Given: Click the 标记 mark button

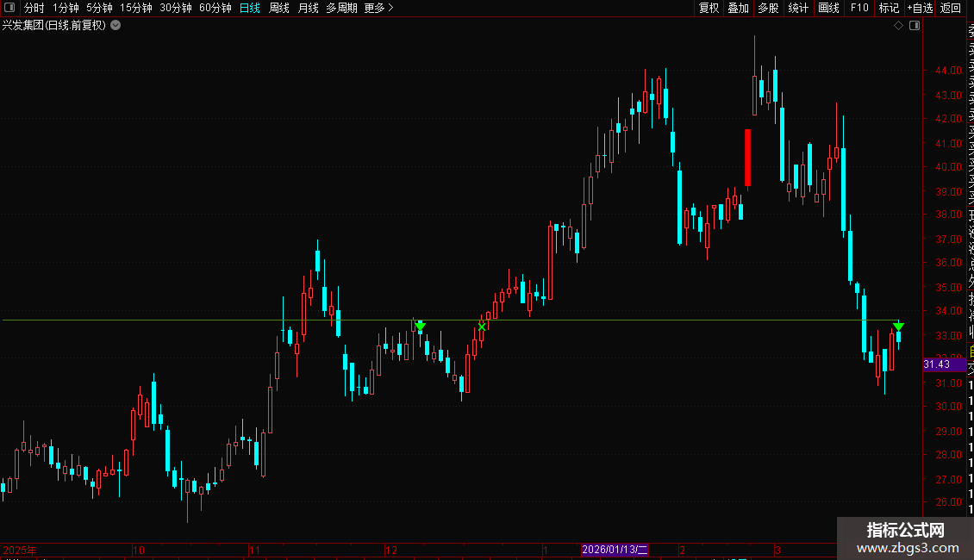Looking at the screenshot, I should coord(889,8).
